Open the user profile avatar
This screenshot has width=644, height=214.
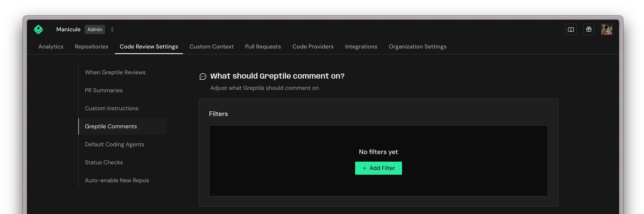(606, 30)
